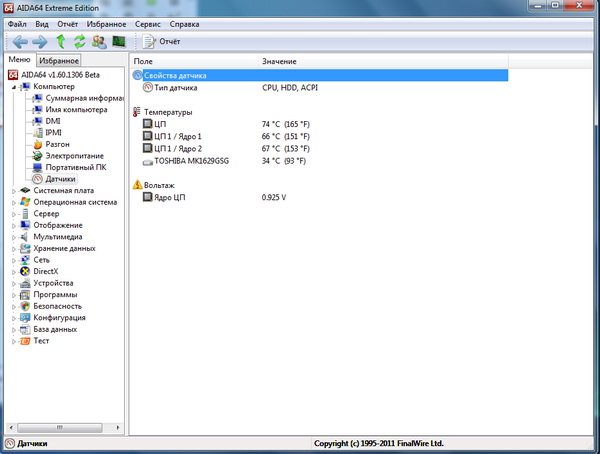Select the IPMI tree item
Viewport: 600px width, 454px height.
(53, 133)
